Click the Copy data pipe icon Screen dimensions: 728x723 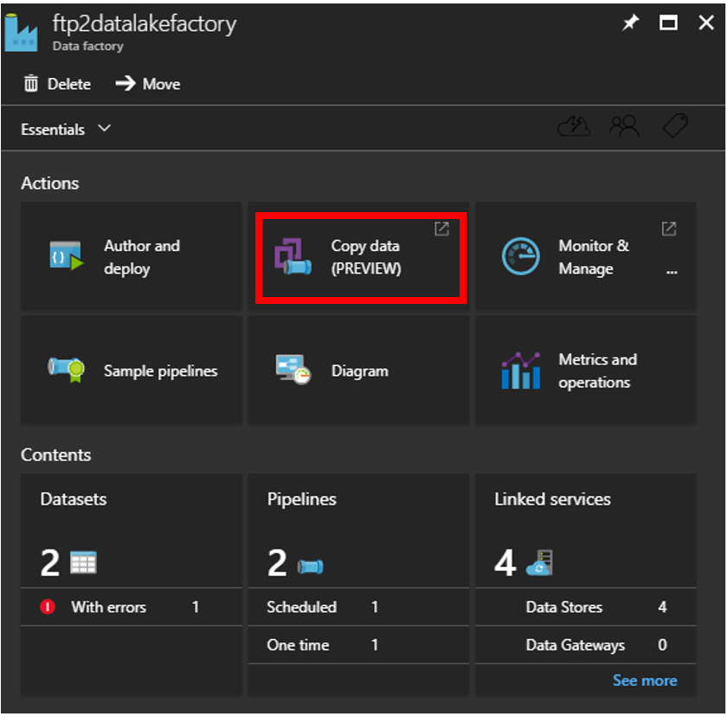pyautogui.click(x=293, y=256)
